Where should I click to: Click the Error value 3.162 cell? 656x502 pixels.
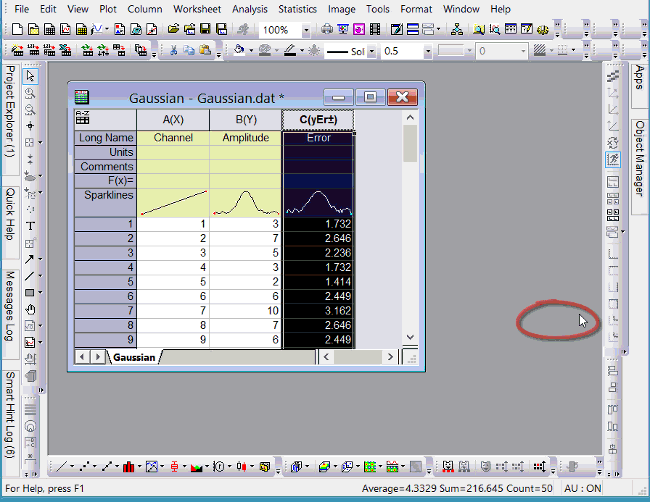coord(318,311)
